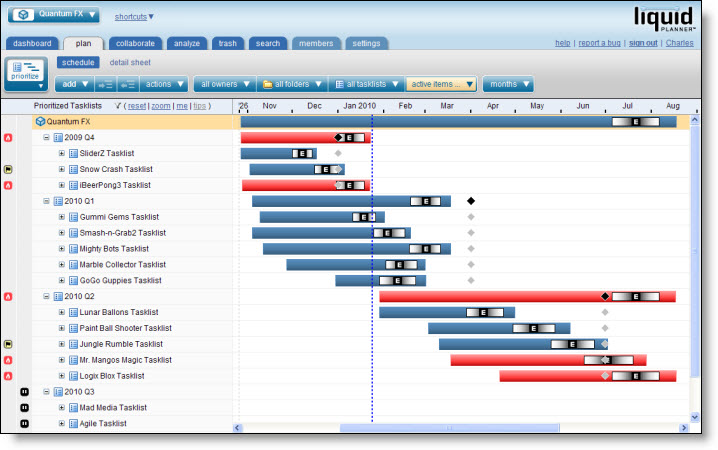Switch to the search tab
Viewport: 718px width, 450px height.
268,43
